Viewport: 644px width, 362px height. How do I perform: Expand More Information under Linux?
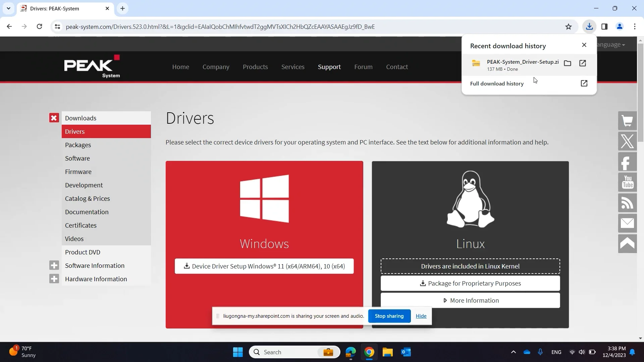tap(470, 301)
